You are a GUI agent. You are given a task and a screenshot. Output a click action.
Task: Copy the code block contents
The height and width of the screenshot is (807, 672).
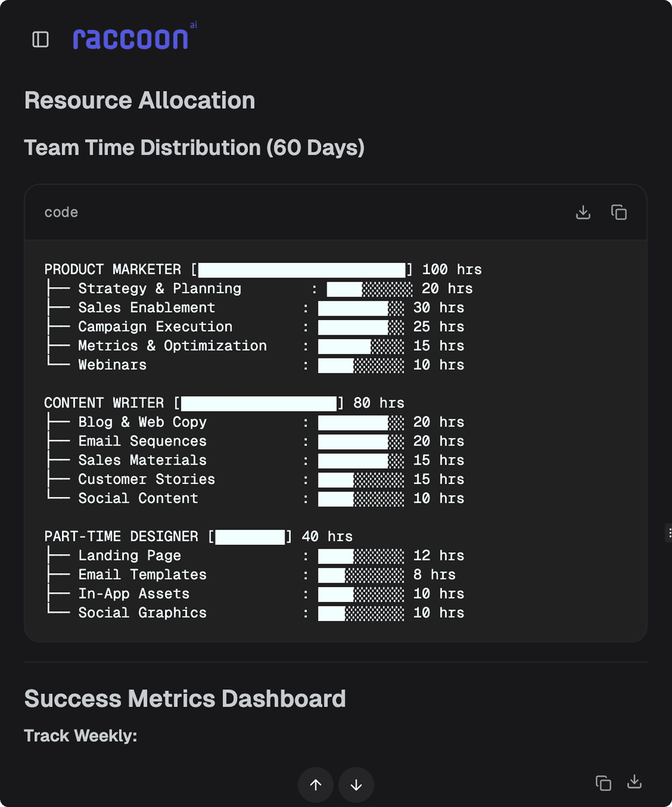(619, 212)
